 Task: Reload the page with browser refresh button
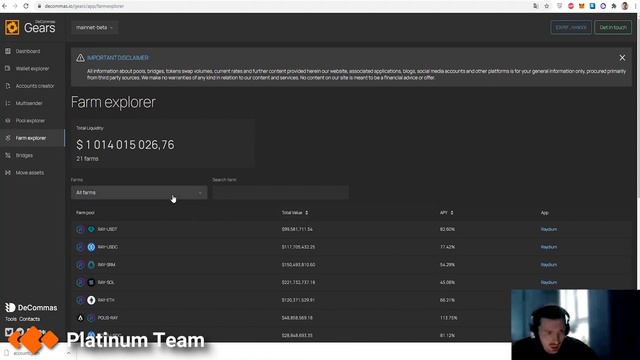pyautogui.click(x=26, y=6)
